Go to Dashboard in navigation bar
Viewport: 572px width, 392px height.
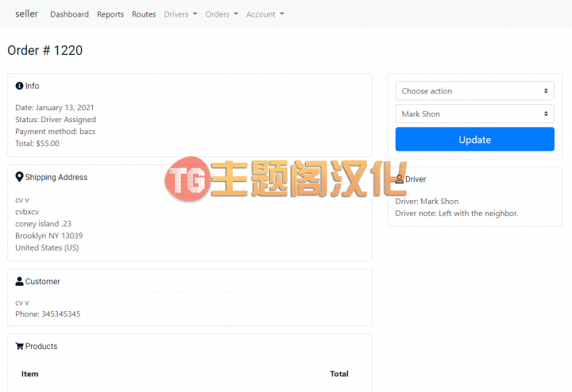click(x=69, y=14)
